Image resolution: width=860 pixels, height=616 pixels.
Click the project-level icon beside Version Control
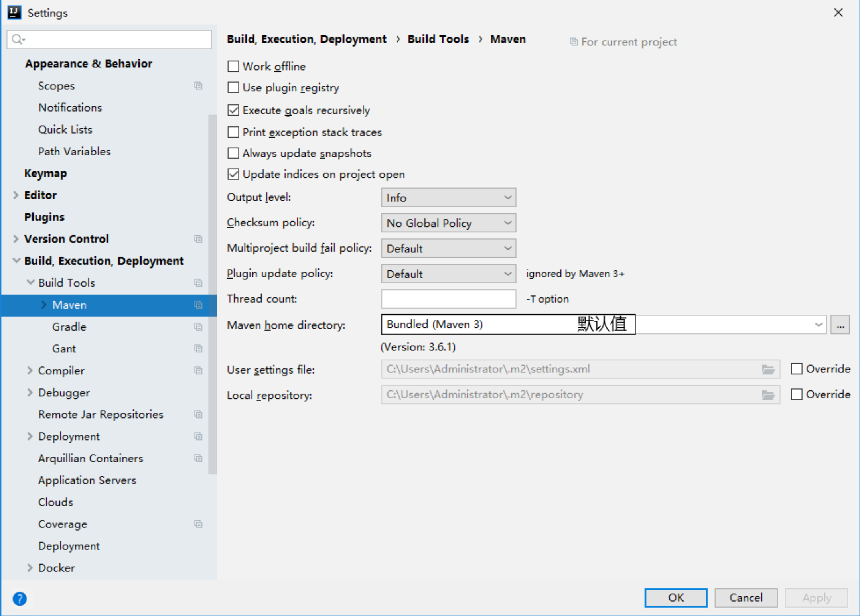click(198, 239)
